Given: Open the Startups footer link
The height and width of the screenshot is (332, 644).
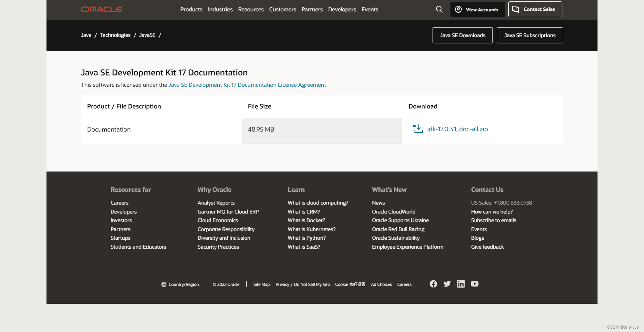Looking at the screenshot, I should click(121, 238).
